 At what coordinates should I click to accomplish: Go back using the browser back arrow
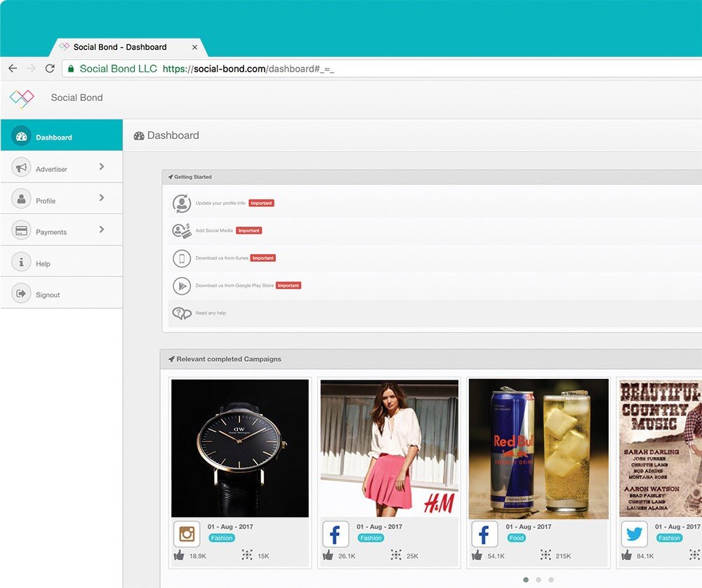click(x=13, y=69)
